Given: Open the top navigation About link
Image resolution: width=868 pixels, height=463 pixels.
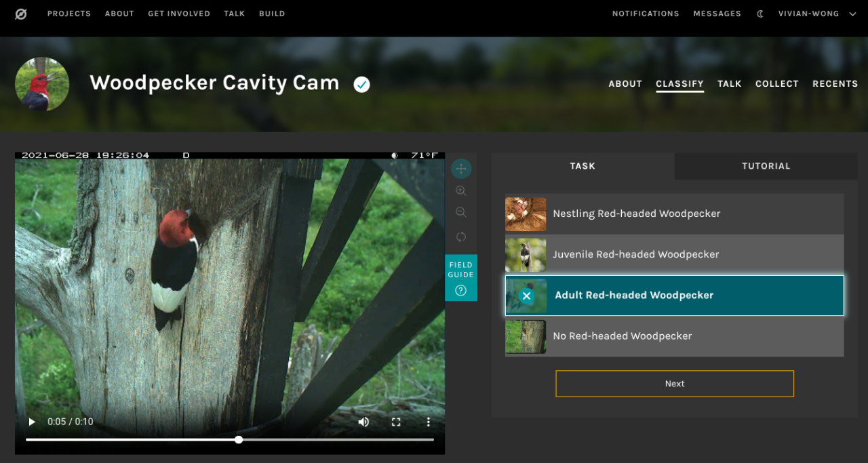Looking at the screenshot, I should 119,14.
